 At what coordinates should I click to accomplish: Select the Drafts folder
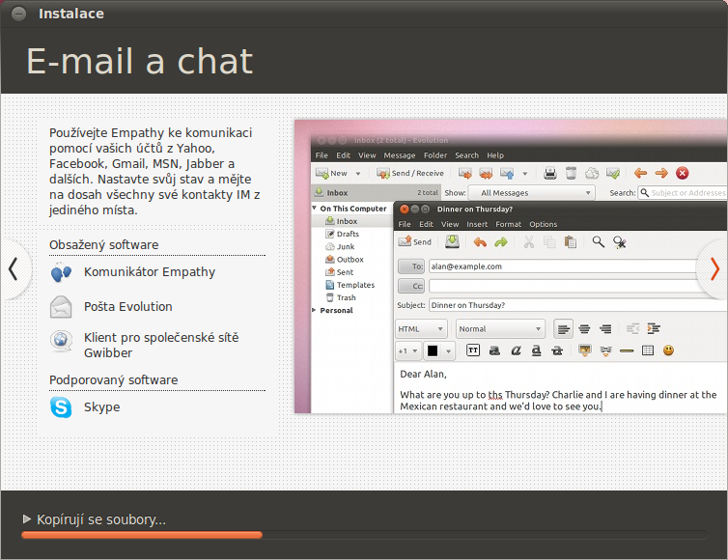[x=343, y=234]
